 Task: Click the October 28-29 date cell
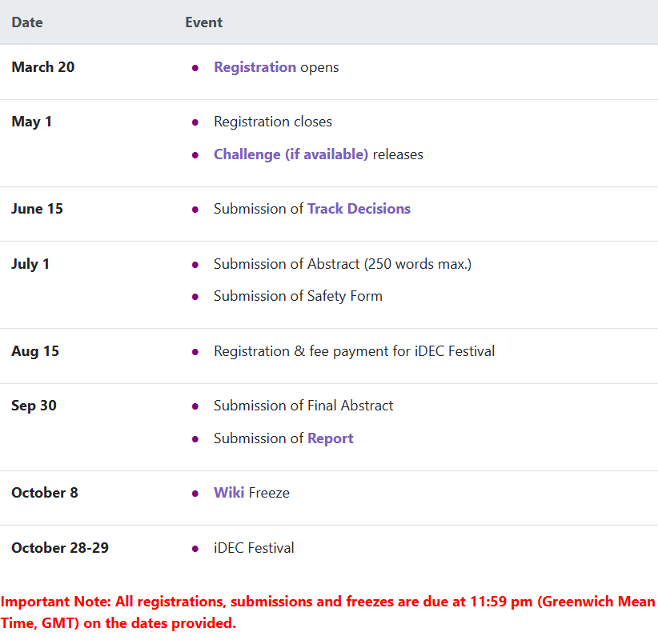(x=60, y=548)
